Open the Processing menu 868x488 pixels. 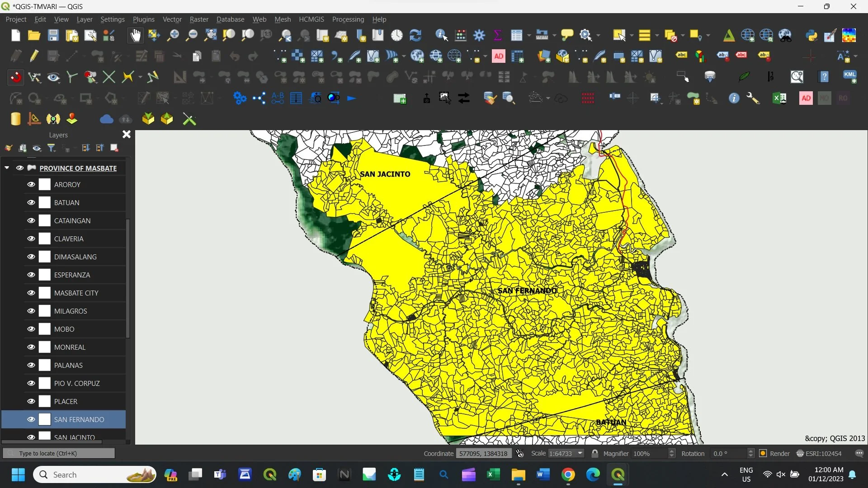click(x=348, y=19)
